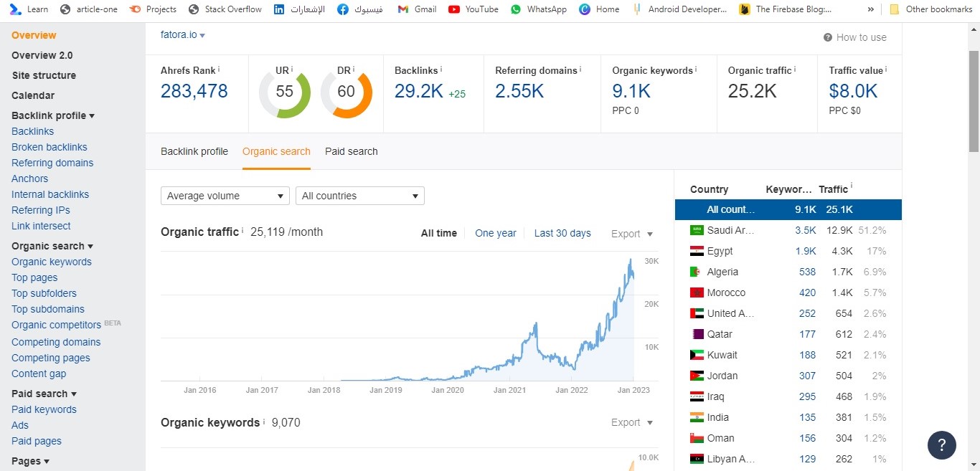Open the Gmail bookmark icon
This screenshot has width=980, height=471.
pos(403,9)
